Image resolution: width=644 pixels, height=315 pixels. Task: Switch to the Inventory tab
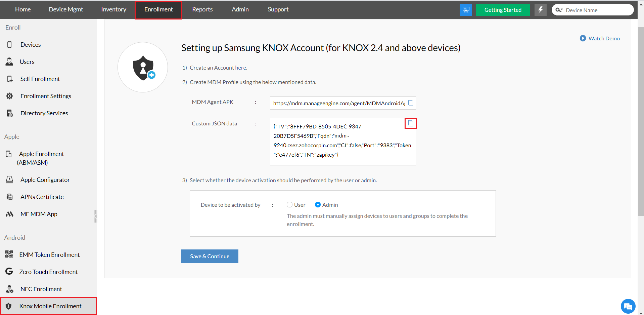113,9
